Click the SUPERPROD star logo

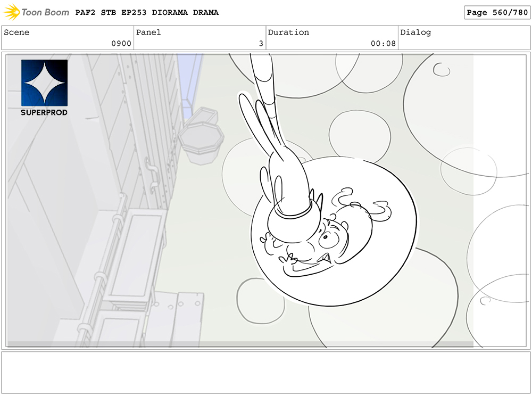coord(45,83)
